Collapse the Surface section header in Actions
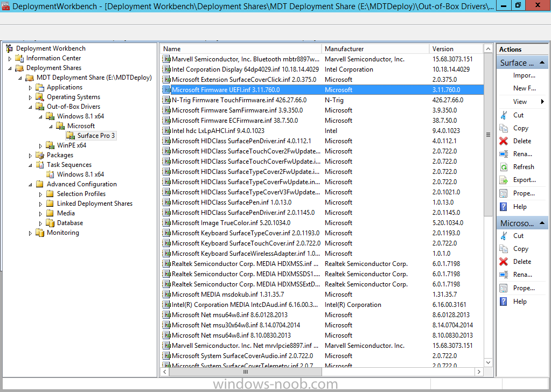 [541, 62]
